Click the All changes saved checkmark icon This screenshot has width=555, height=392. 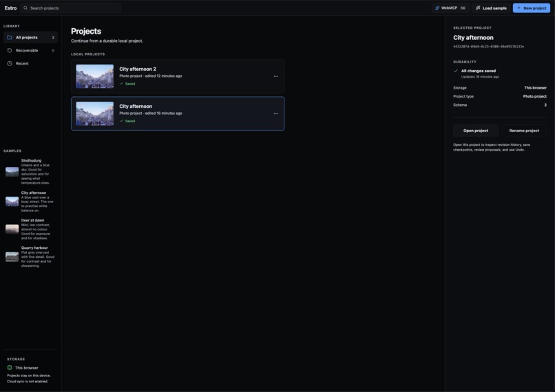tap(456, 71)
